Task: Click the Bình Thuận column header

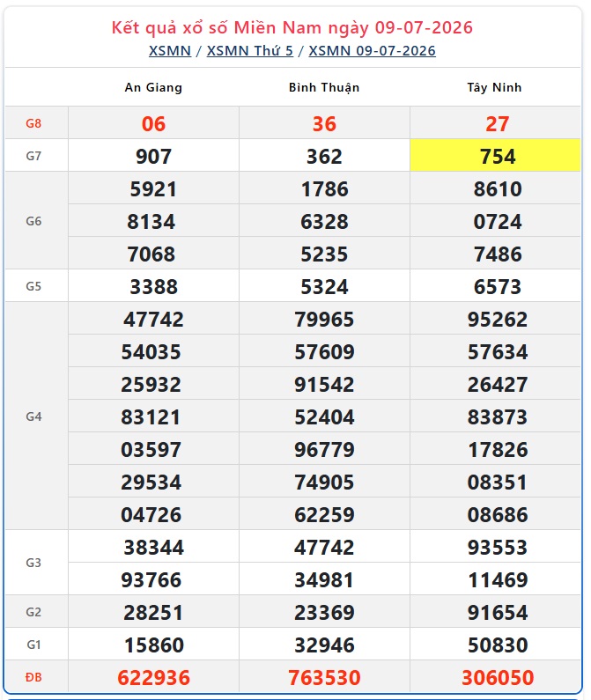Action: [x=324, y=87]
